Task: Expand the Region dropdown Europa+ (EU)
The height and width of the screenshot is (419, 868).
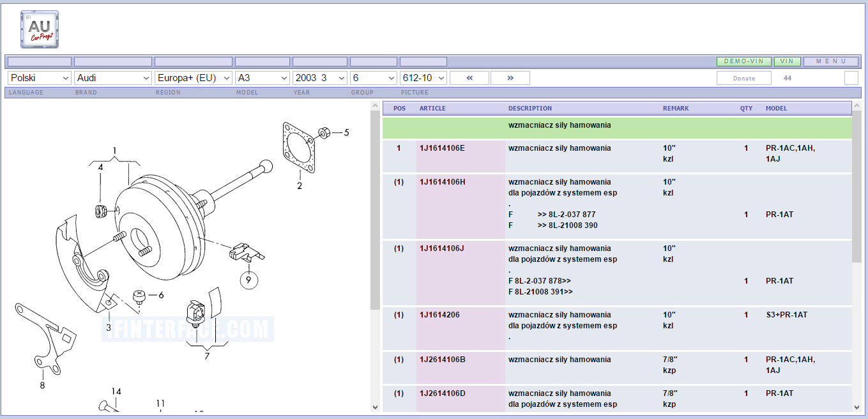Action: coord(194,78)
